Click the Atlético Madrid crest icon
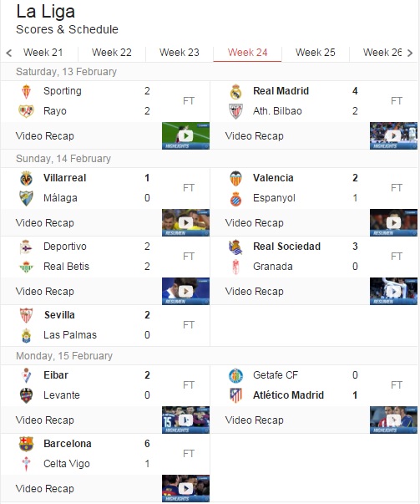Image resolution: width=420 pixels, height=504 pixels. 235,395
